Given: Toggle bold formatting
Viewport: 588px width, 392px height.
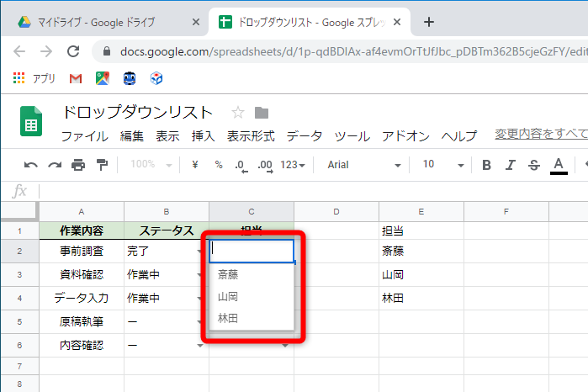Looking at the screenshot, I should pyautogui.click(x=486, y=165).
